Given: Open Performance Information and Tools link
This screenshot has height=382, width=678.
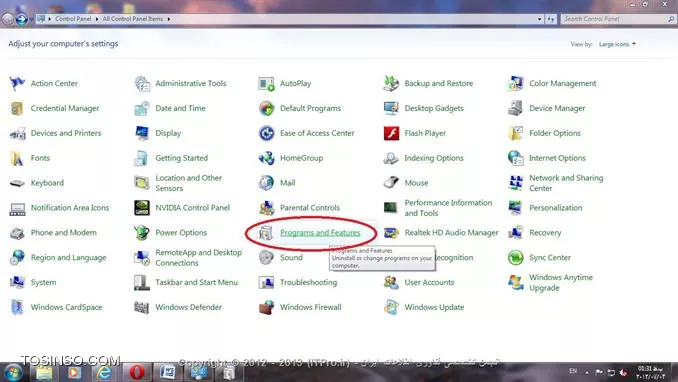Looking at the screenshot, I should (448, 208).
